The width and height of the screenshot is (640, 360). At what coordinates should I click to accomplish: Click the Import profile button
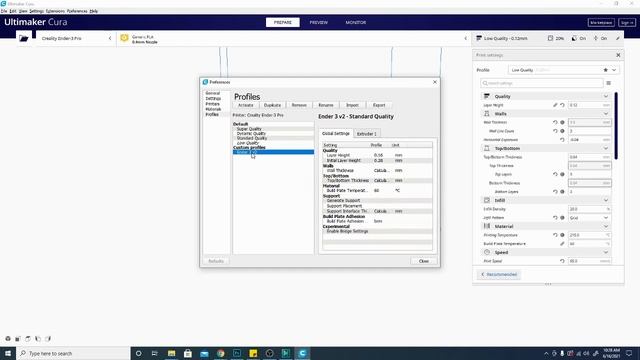pyautogui.click(x=352, y=105)
